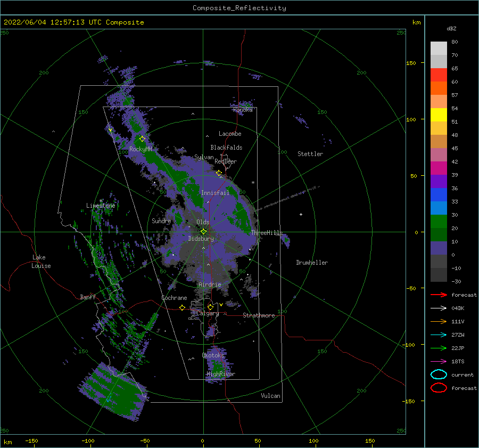Screen dimensions: 479x448
Task: Click the yellow diamond marker near RockyMH
Action: [x=142, y=139]
